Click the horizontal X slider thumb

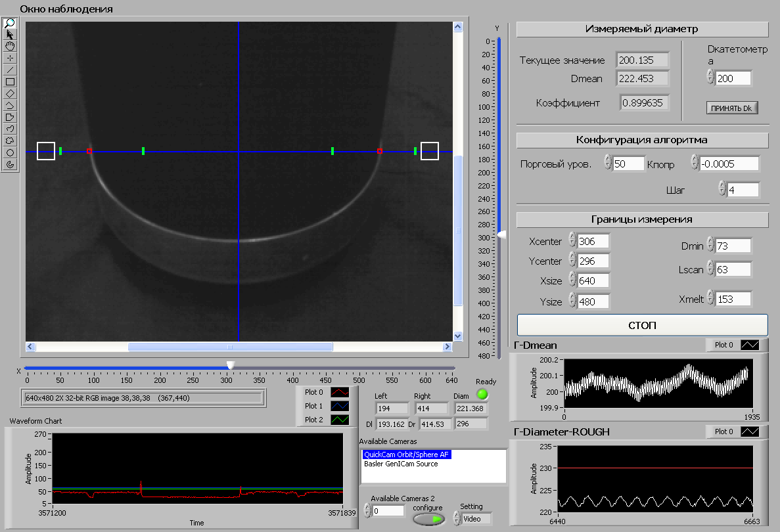[230, 365]
